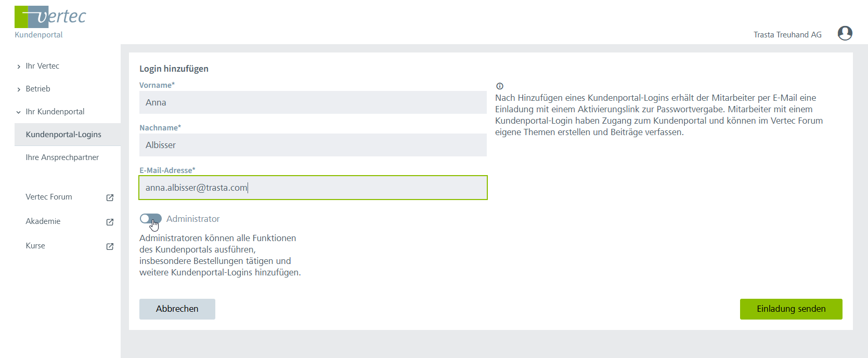This screenshot has width=868, height=358.
Task: Click the Nachname field containing Albisser
Action: [313, 145]
